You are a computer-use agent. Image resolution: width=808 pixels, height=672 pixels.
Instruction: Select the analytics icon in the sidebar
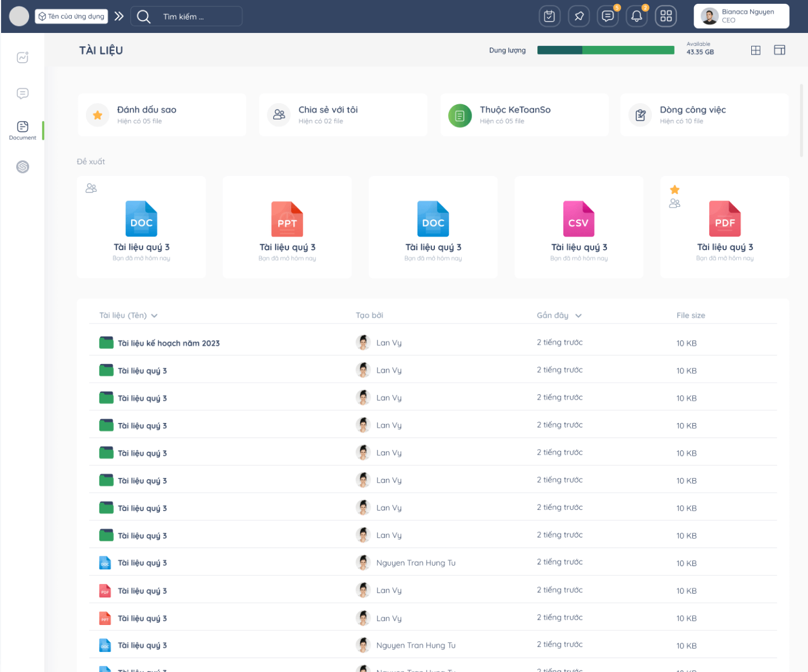coord(22,57)
